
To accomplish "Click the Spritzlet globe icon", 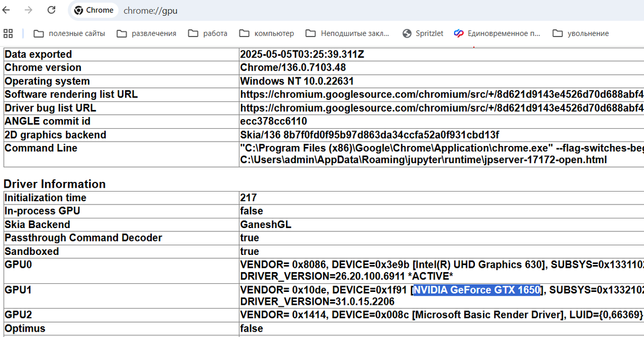I will (407, 33).
